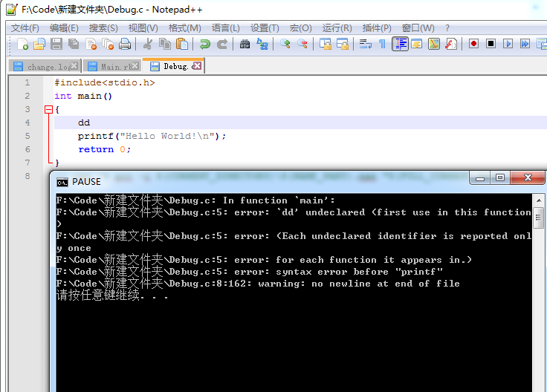The width and height of the screenshot is (547, 392).
Task: Toggle synchronize horizontal scrolling icon
Action: point(343,45)
